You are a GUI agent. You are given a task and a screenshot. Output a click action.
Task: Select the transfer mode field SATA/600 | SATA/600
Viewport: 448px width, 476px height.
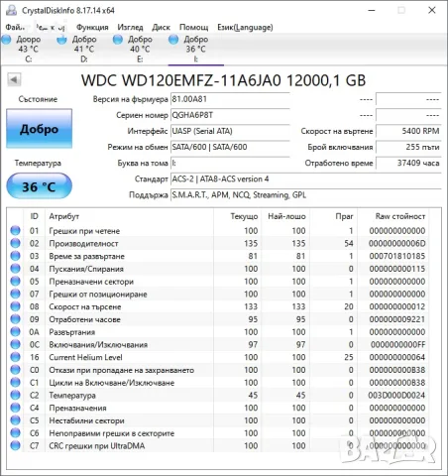230,147
